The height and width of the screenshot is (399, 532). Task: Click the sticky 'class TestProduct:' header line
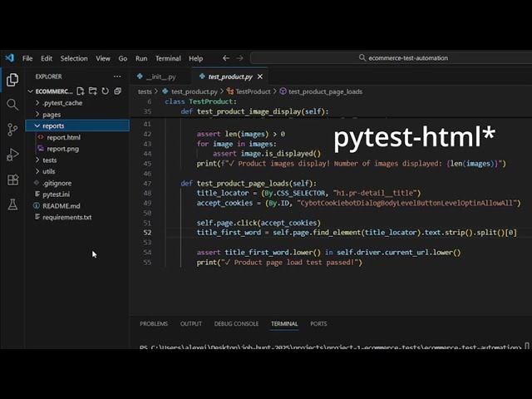200,101
